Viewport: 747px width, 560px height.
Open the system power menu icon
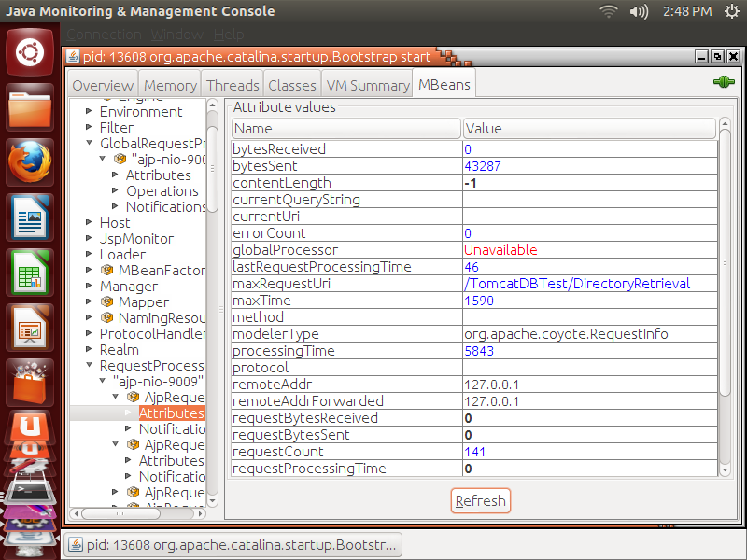(x=732, y=11)
